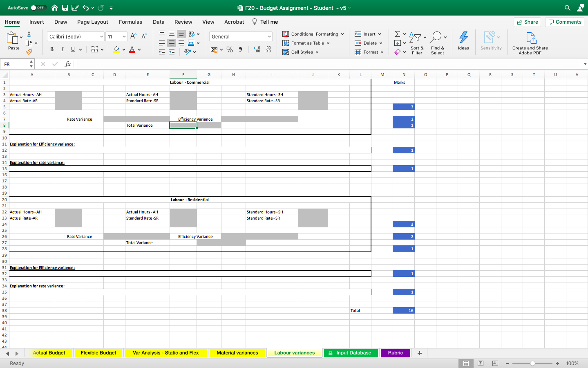Open Format as Table menu
This screenshot has height=368, width=588.
(x=306, y=43)
